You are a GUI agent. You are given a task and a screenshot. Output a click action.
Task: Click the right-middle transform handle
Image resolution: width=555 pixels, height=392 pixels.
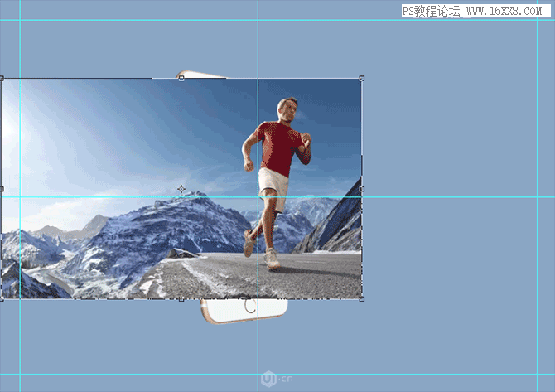(x=361, y=189)
